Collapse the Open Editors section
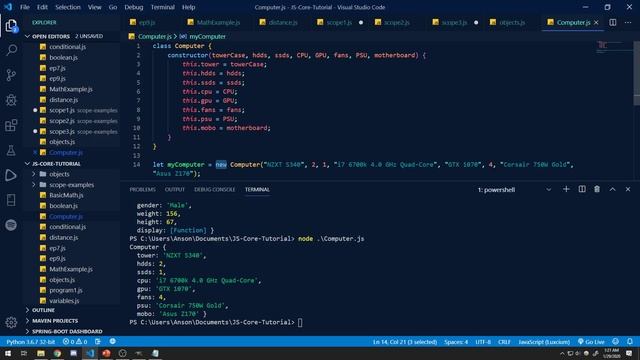Viewport: 640px width, 360px height. 28,36
